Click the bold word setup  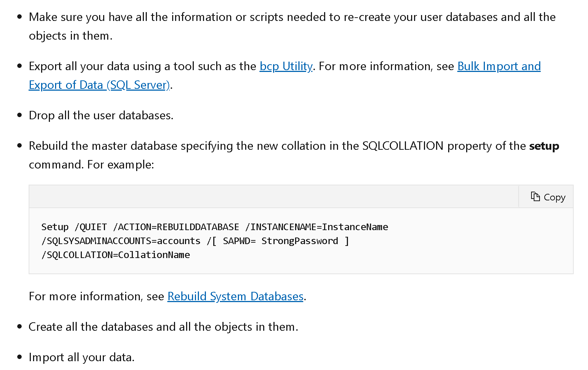(544, 146)
